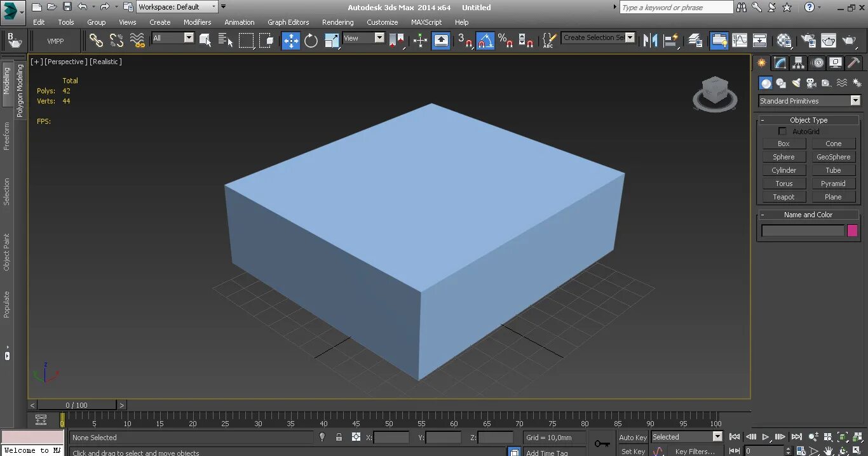Click the 0 / 100 time slider
Image resolution: width=868 pixels, height=456 pixels.
point(77,405)
